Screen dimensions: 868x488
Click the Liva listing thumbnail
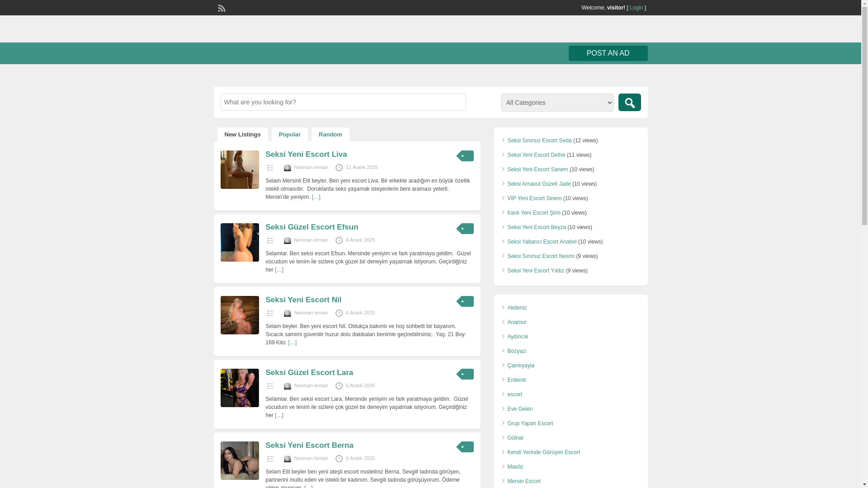point(240,169)
